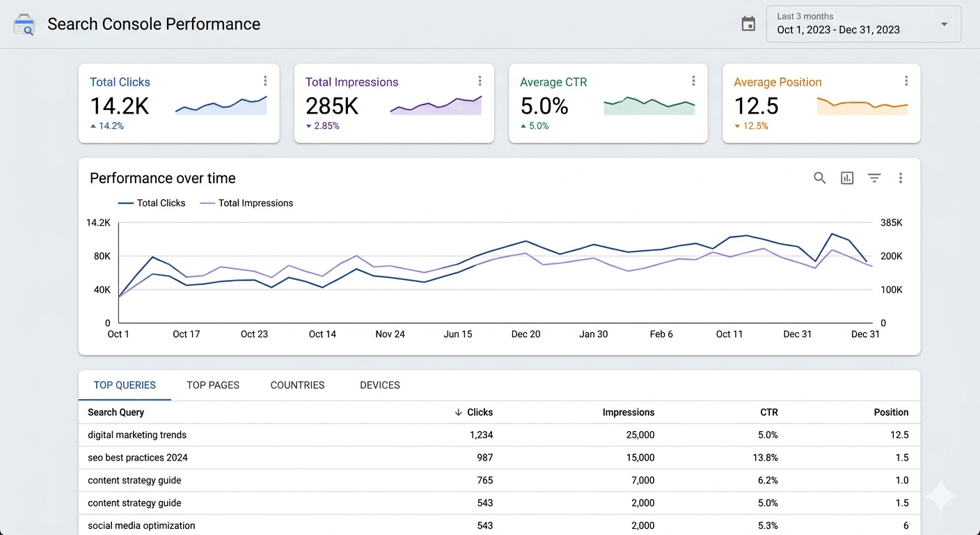Click the CTR column header
The height and width of the screenshot is (535, 980).
769,412
